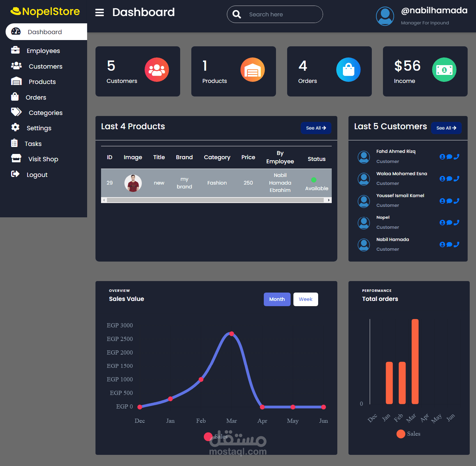Click the phone icon for Youssef Ismail Kamel

(x=456, y=201)
